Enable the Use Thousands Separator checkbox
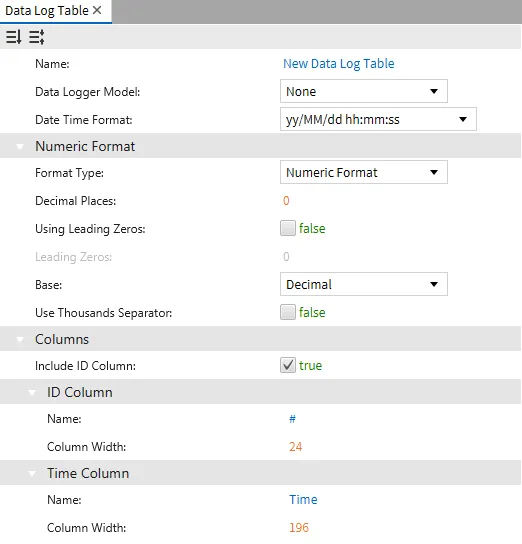522x544 pixels. [x=288, y=312]
